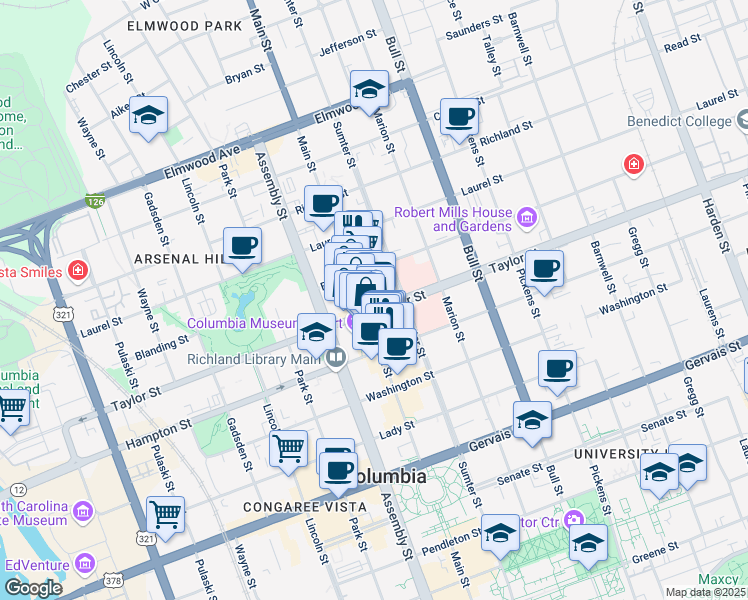Click the Benedict College label
Image resolution: width=748 pixels, height=600 pixels.
coord(679,121)
